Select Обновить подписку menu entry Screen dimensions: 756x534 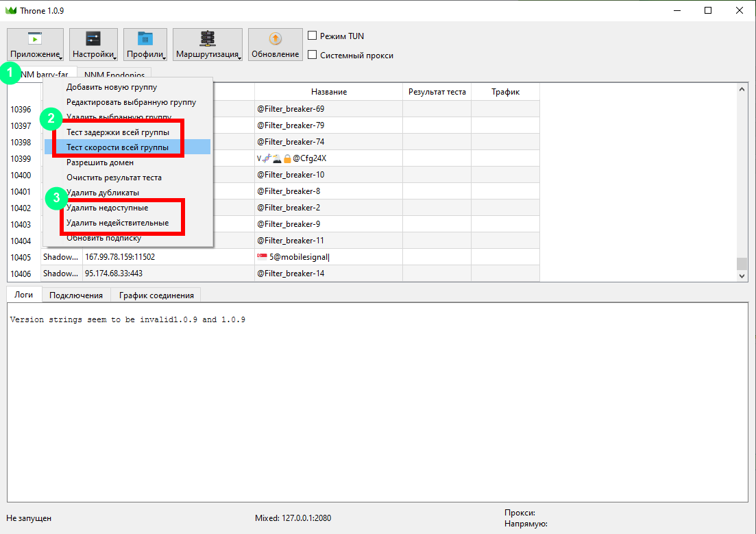click(x=127, y=237)
